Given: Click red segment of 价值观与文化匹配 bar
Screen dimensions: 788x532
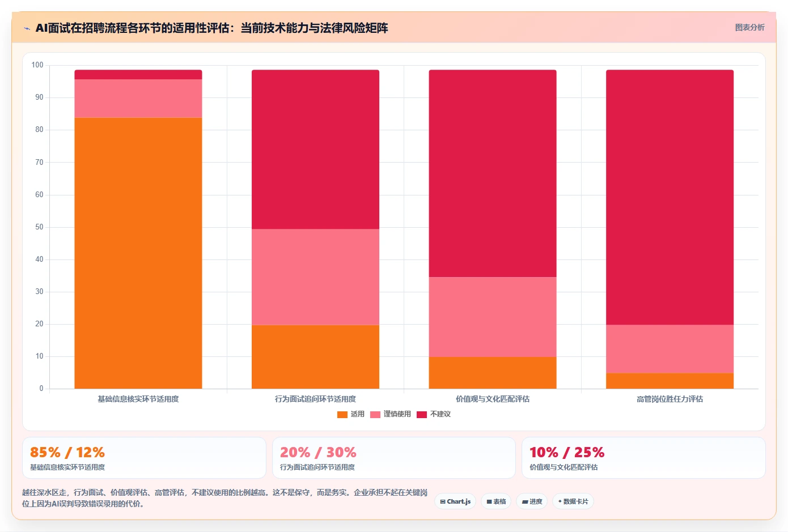Looking at the screenshot, I should point(493,173).
